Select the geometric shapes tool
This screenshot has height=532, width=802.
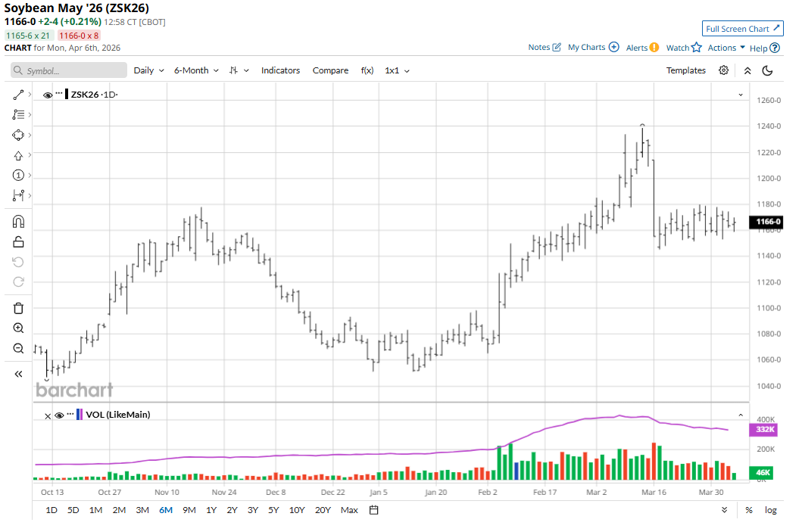[18, 135]
